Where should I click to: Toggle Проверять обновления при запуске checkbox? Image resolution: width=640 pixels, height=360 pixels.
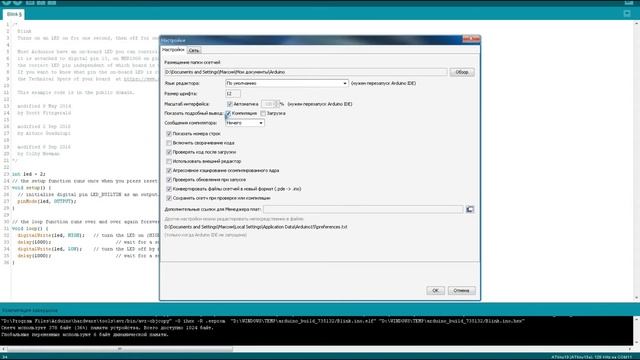pyautogui.click(x=169, y=180)
